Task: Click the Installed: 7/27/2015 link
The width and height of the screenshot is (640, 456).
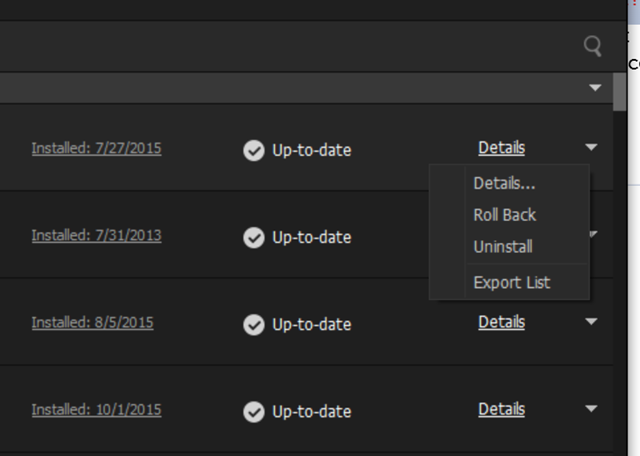Action: 97,148
